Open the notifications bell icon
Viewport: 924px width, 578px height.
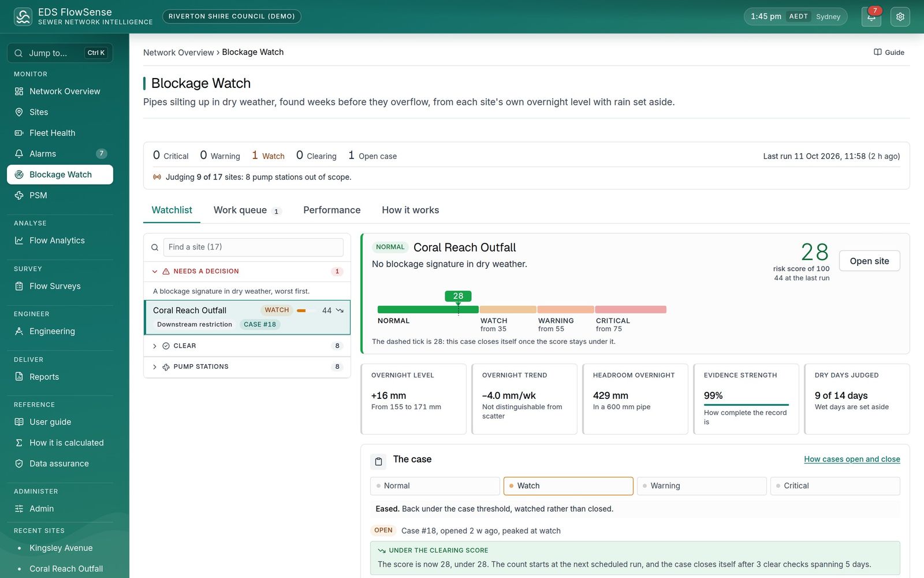[871, 17]
